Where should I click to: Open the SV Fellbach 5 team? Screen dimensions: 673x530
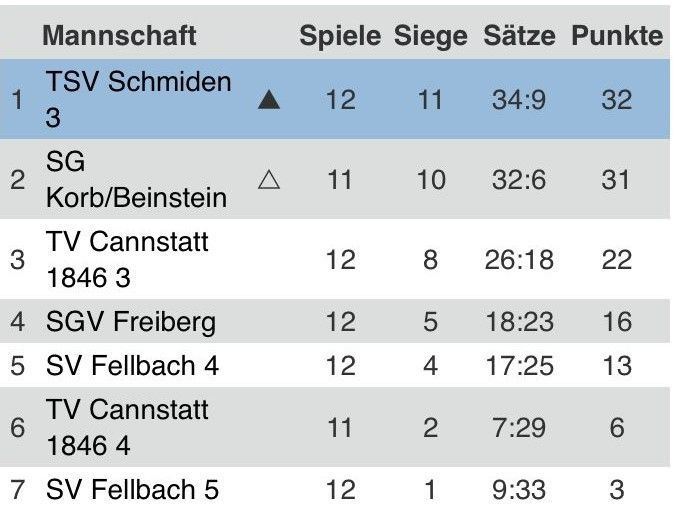132,490
